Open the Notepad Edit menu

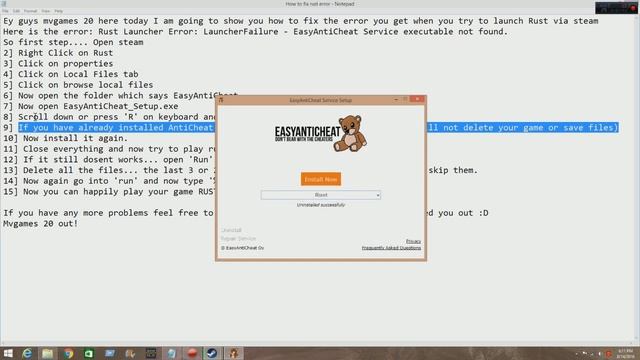[x=16, y=11]
